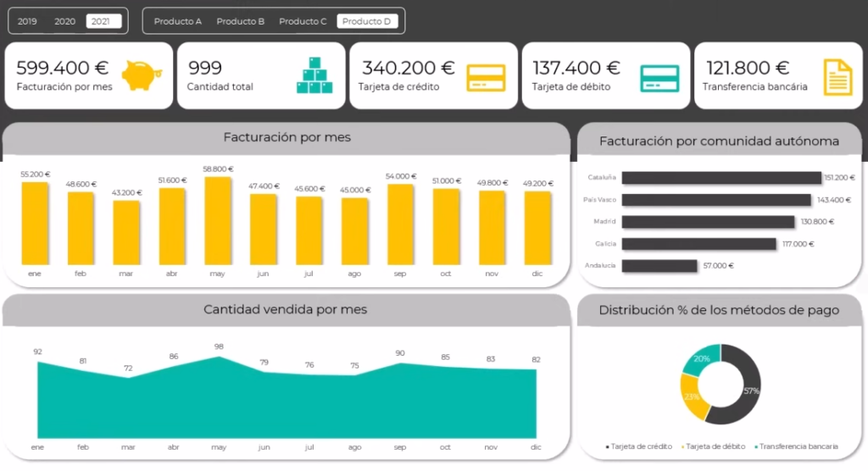Click the 90 data label in area chart
The width and height of the screenshot is (868, 471).
pyautogui.click(x=400, y=353)
